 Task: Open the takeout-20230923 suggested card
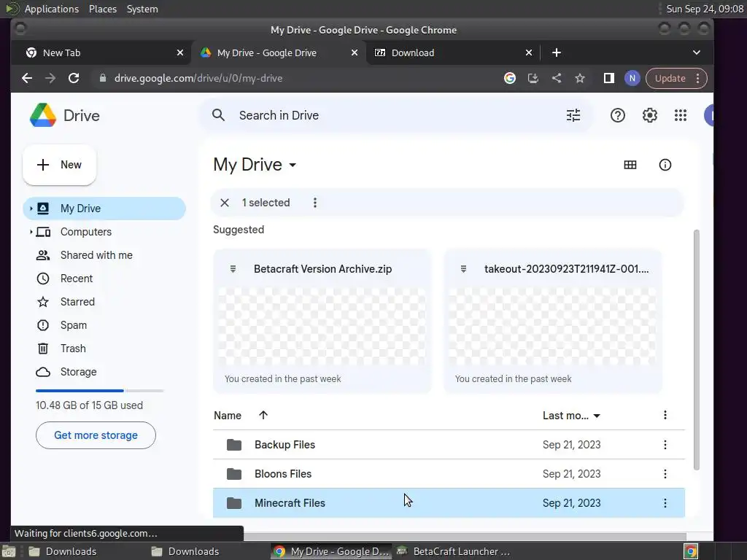click(x=553, y=322)
